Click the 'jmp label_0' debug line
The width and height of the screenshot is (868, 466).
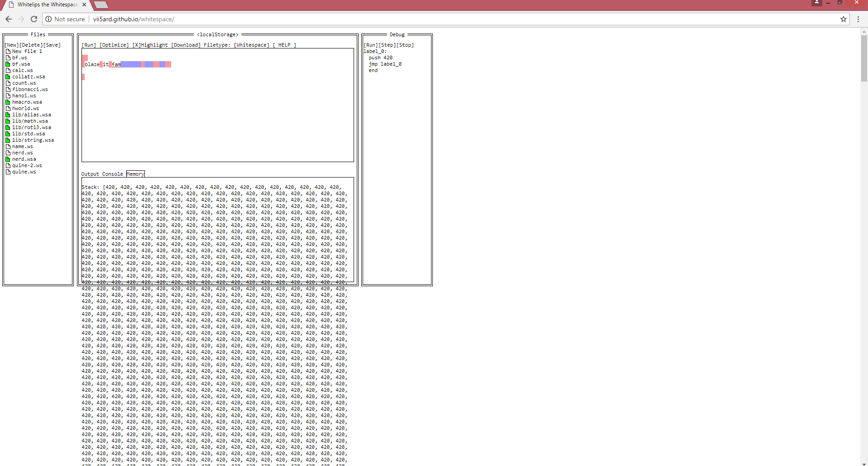click(x=385, y=64)
